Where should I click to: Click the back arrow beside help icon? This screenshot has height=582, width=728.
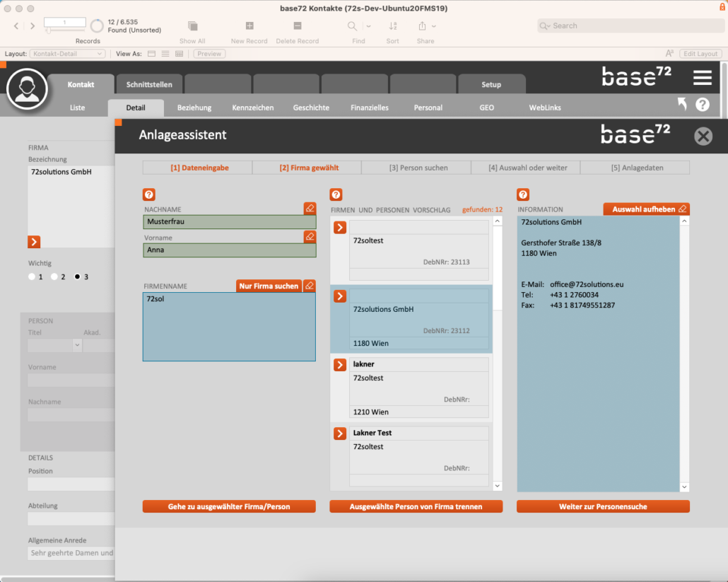tap(682, 103)
